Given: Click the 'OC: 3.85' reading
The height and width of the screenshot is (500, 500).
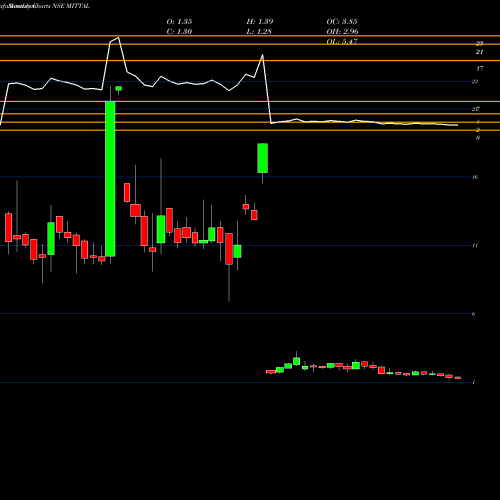Looking at the screenshot, I should (x=342, y=22).
